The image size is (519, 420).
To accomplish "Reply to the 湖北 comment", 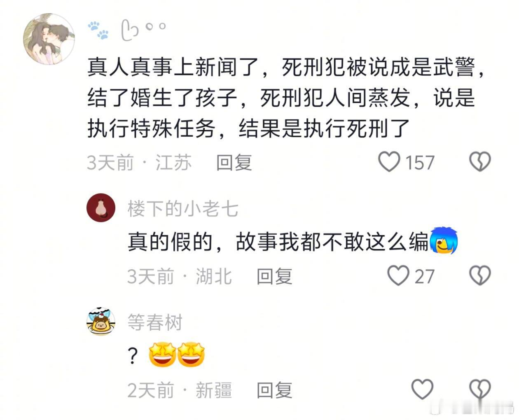I will [x=274, y=276].
